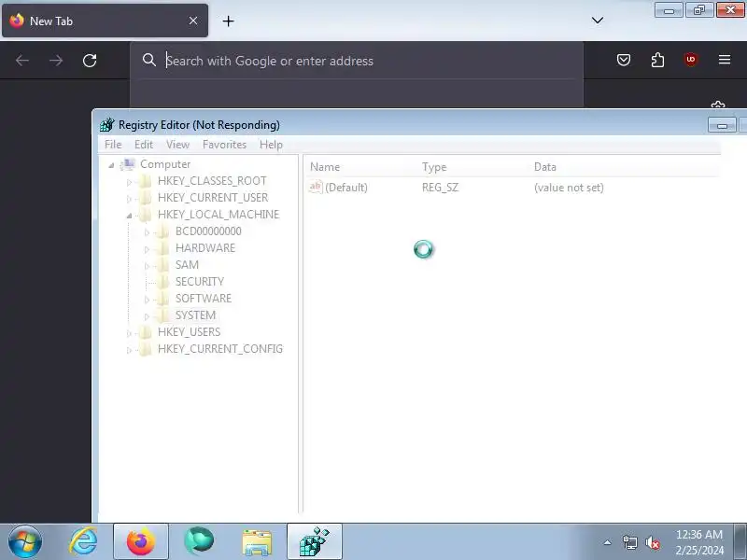The height and width of the screenshot is (560, 747).
Task: Select SAM key
Action: click(x=187, y=265)
